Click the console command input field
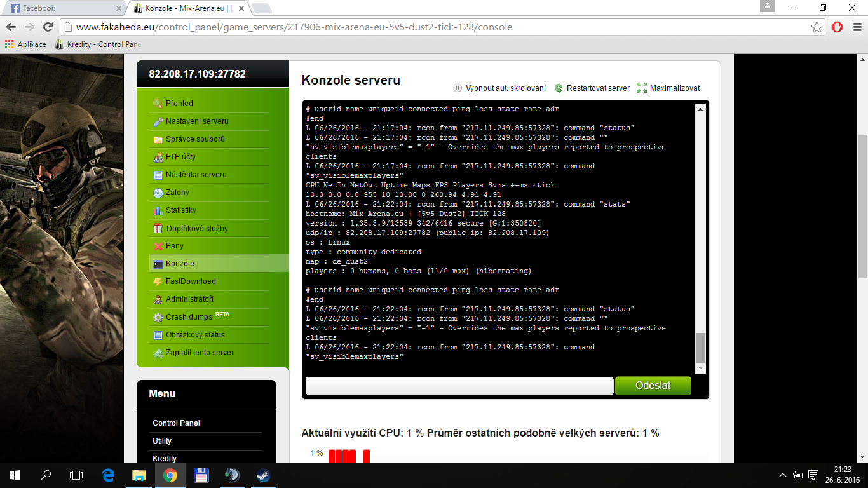 pyautogui.click(x=459, y=386)
